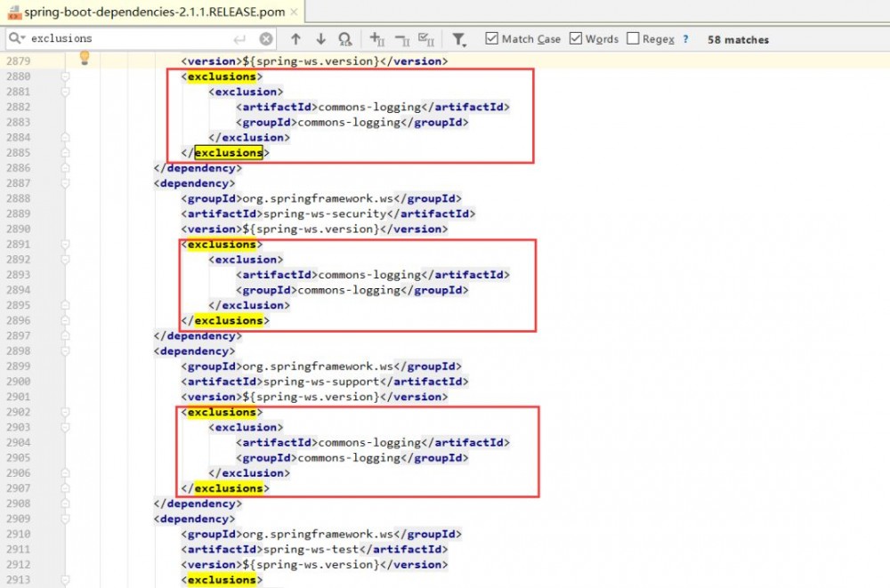Click line number 2901 in gutter
The image size is (890, 588).
pos(18,397)
